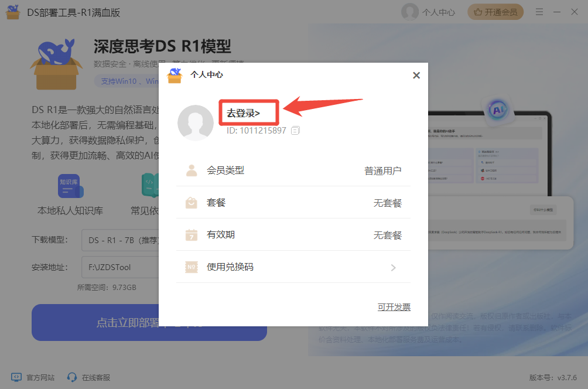Click the 官方网站 monitor icon

16,377
